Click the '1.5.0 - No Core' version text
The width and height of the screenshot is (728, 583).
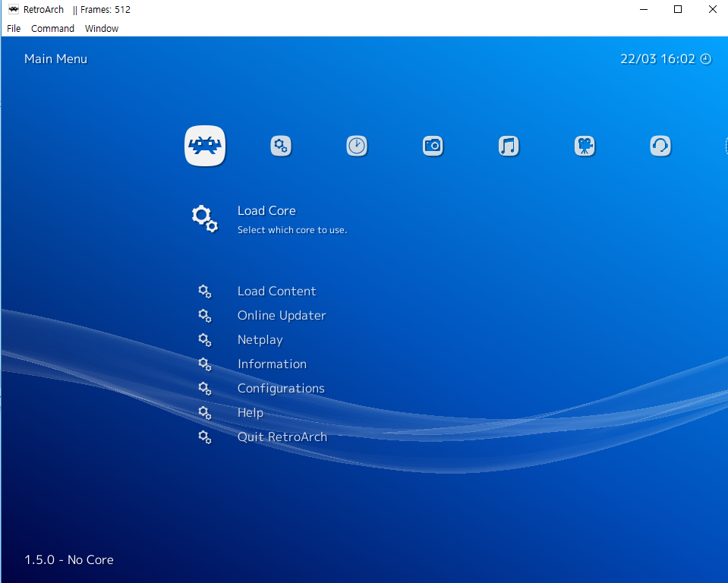tap(69, 559)
